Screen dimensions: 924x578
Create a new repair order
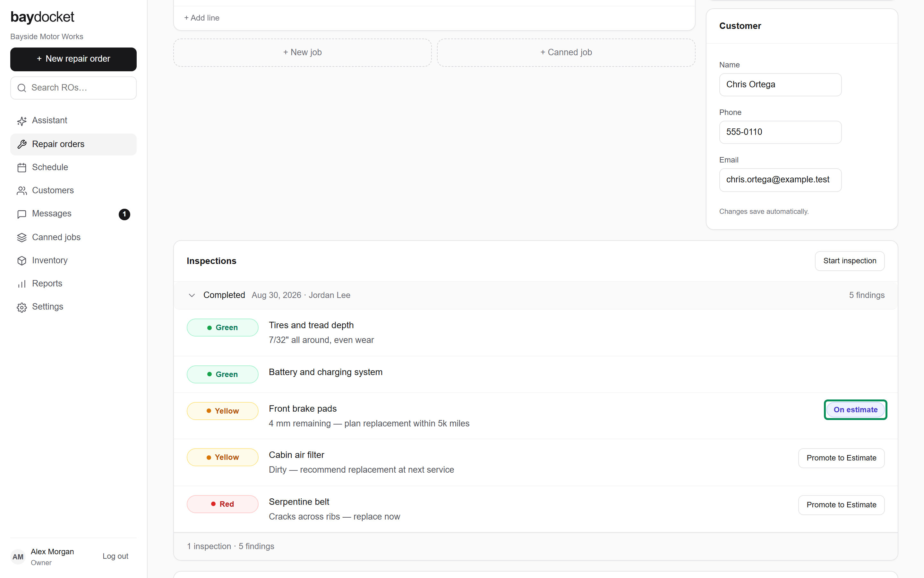click(73, 59)
